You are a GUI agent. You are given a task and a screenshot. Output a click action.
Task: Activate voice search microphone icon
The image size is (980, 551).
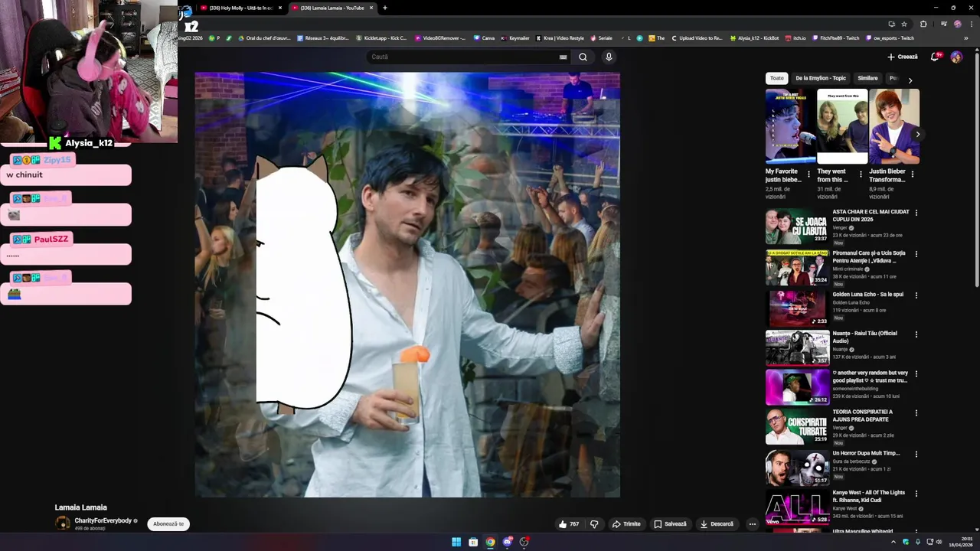click(609, 57)
